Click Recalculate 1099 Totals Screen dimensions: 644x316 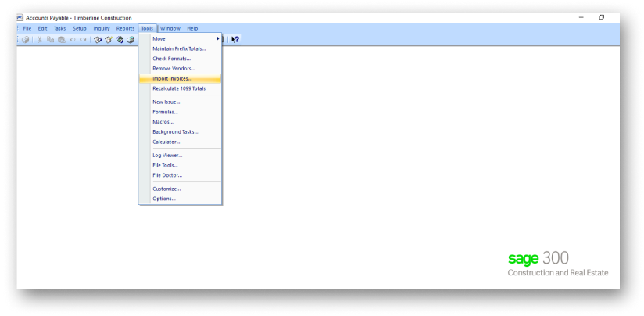pyautogui.click(x=179, y=88)
